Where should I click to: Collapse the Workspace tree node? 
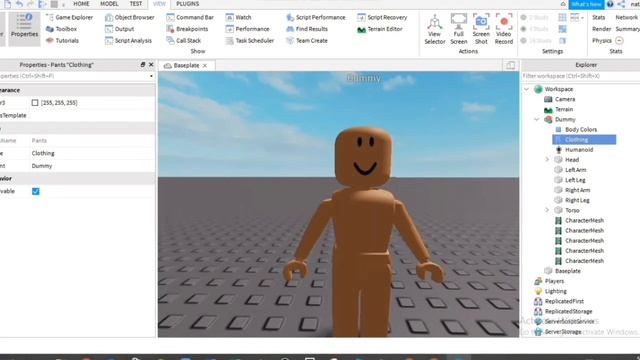527,89
